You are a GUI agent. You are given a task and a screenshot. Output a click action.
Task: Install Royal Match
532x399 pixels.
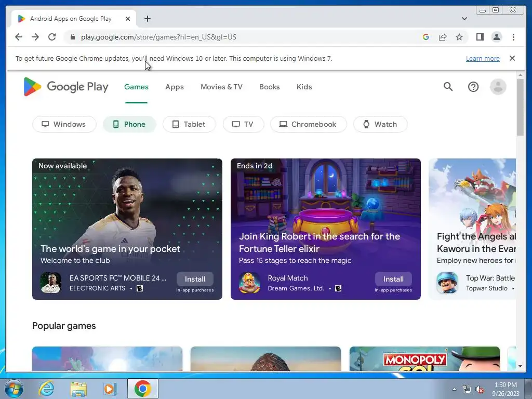tap(393, 279)
